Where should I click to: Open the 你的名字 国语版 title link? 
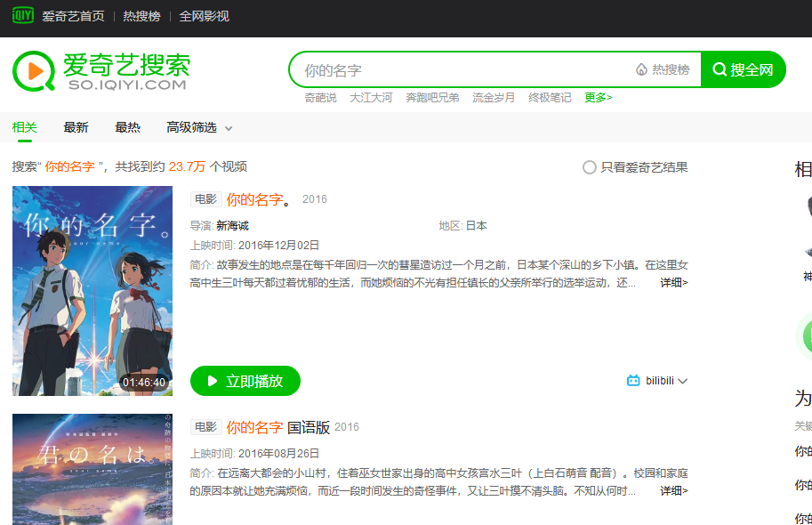tap(278, 428)
